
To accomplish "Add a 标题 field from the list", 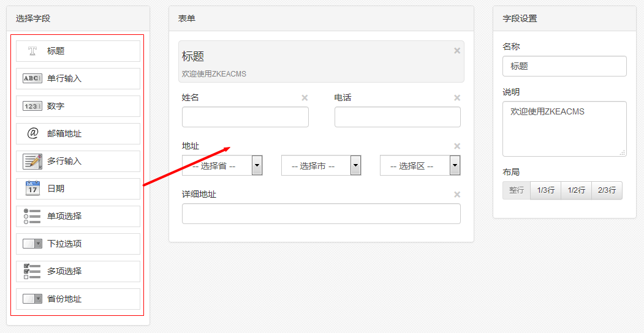I will [x=78, y=51].
